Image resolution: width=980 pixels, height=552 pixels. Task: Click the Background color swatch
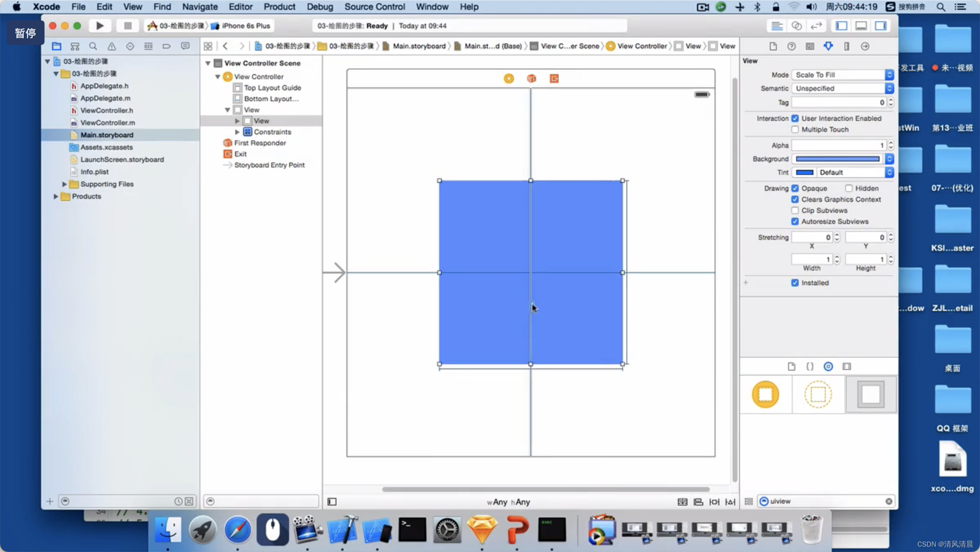[837, 159]
